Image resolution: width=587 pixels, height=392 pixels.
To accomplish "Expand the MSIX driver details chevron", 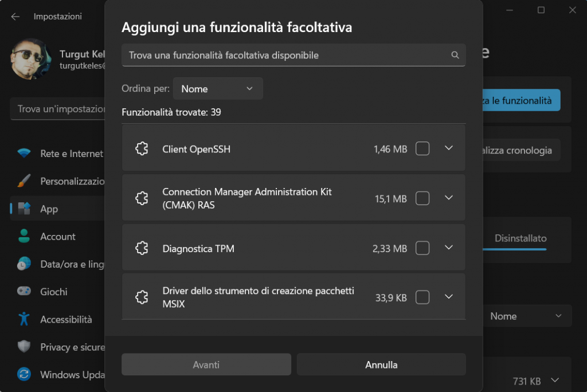I will click(449, 297).
